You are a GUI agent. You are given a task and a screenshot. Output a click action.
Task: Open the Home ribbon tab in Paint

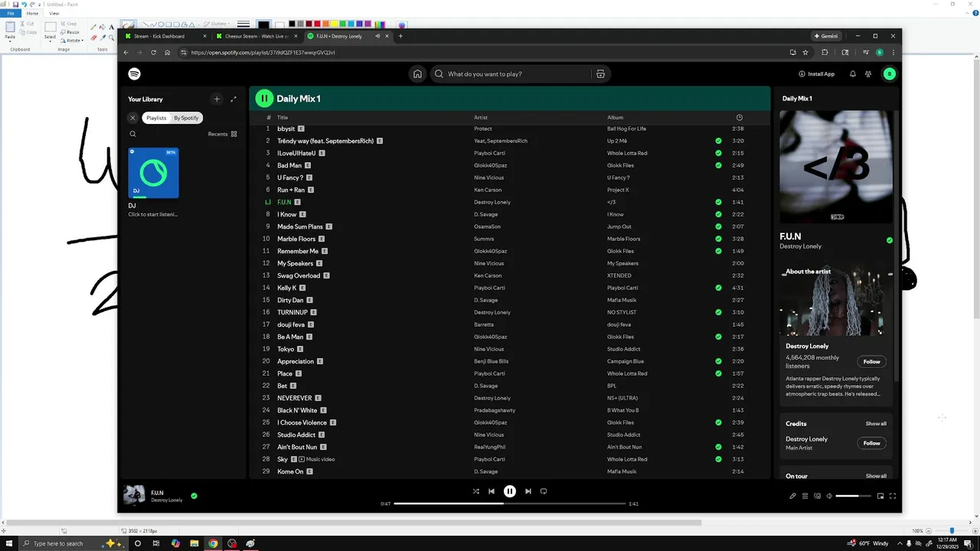click(x=32, y=13)
